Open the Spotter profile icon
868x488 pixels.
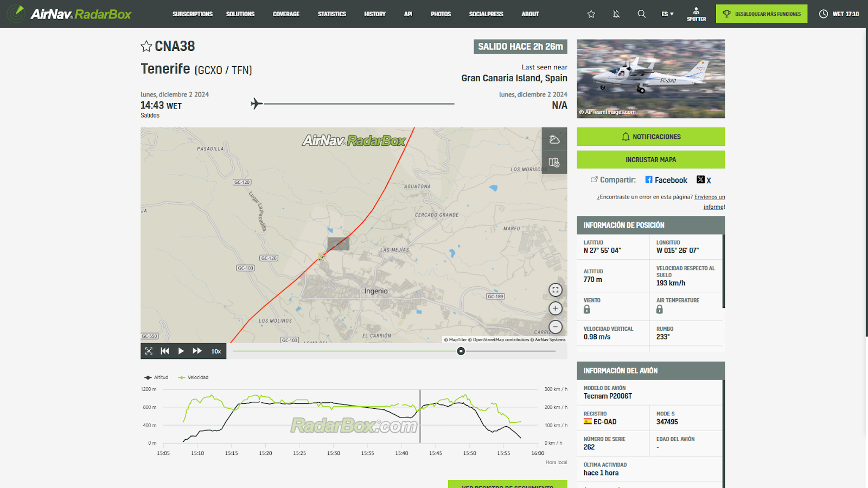pyautogui.click(x=697, y=14)
